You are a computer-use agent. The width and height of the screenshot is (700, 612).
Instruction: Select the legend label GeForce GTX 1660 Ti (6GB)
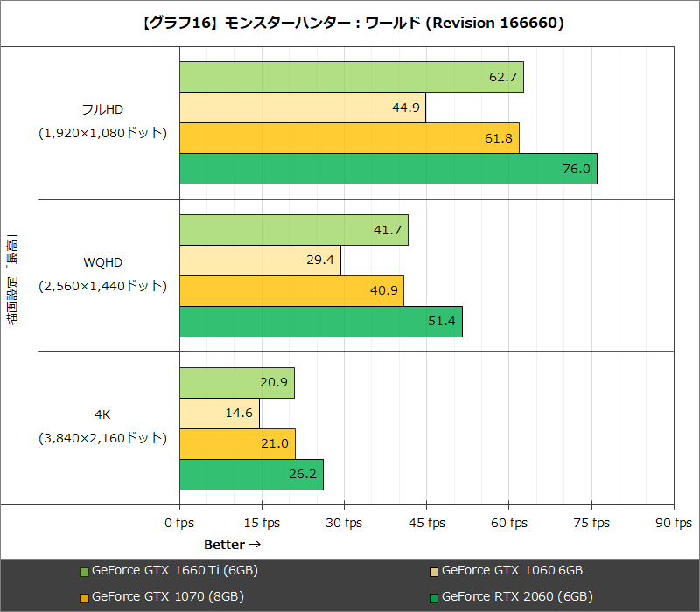click(x=174, y=571)
